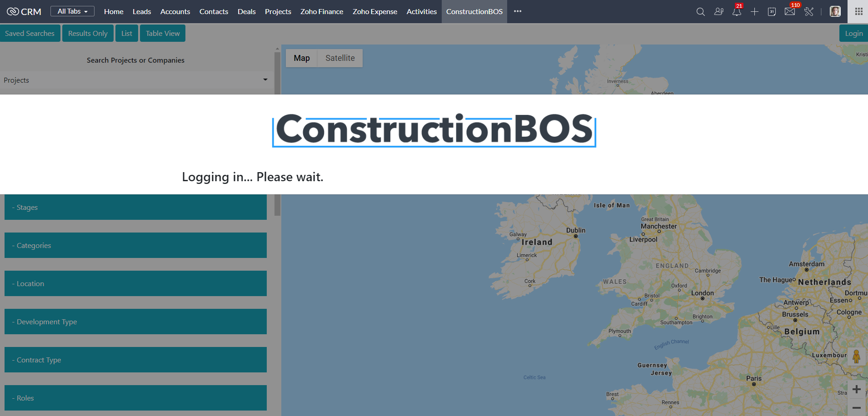
Task: Click the Cambridge label on the map
Action: 708,271
